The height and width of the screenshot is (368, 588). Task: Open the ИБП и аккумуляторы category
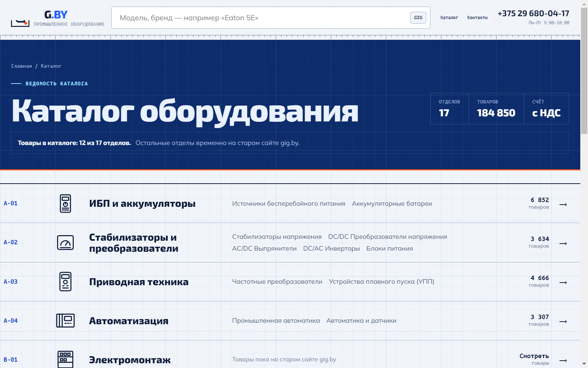pyautogui.click(x=142, y=204)
